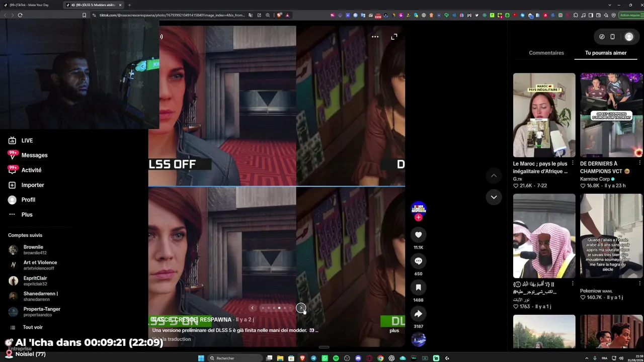Open options for the Champions VCT card
Screen dimensions: 644x362
639,163
